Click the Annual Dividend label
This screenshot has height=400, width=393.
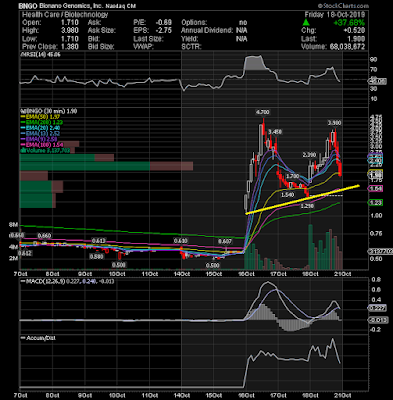coord(207,31)
